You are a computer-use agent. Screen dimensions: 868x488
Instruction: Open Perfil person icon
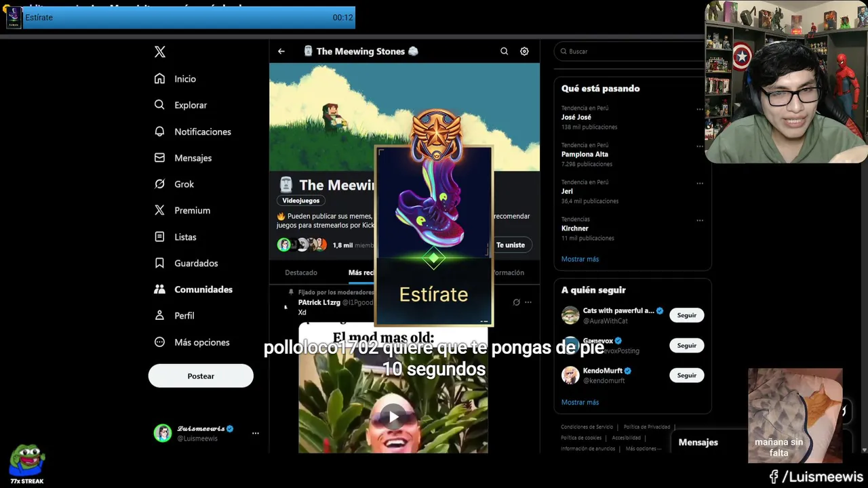point(159,315)
